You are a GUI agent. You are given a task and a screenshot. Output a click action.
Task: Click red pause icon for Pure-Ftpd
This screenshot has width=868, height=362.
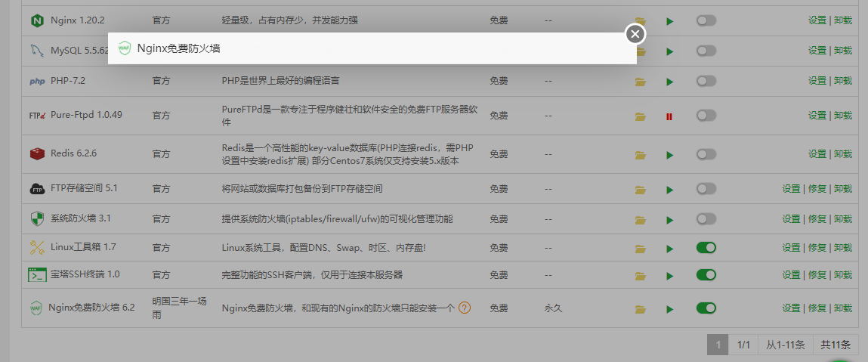coord(669,117)
